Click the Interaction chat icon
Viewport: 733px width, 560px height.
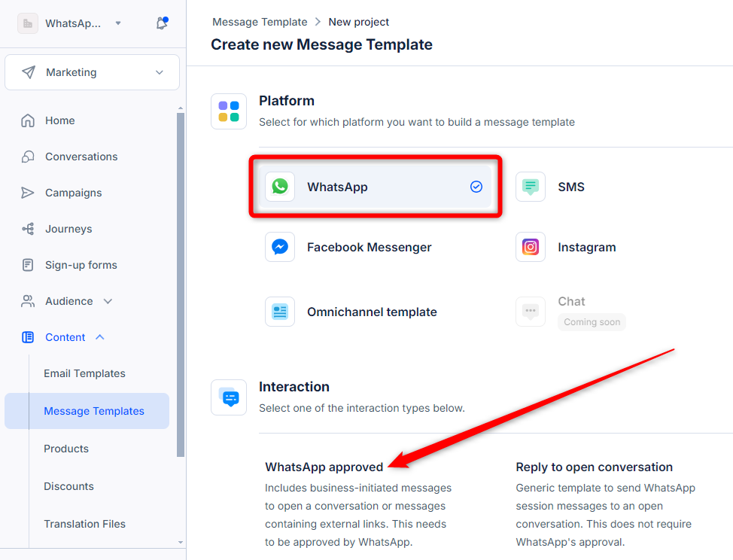[229, 397]
